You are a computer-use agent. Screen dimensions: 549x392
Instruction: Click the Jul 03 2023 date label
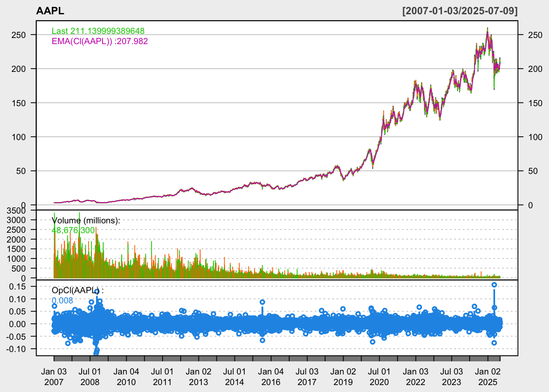tap(451, 377)
